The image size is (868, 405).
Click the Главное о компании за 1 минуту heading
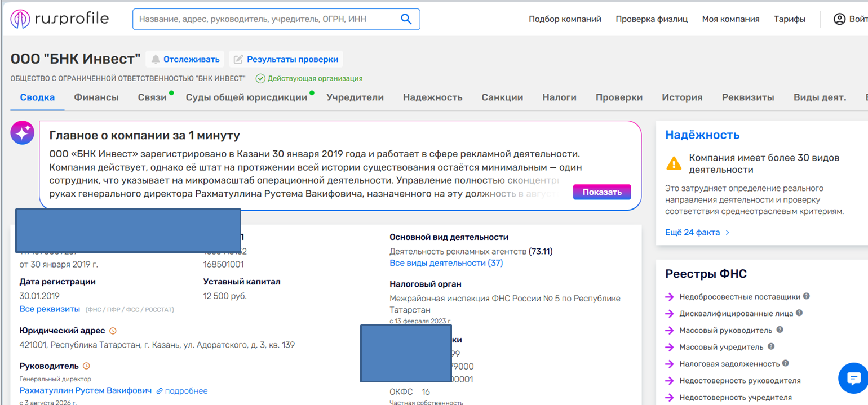pos(145,136)
